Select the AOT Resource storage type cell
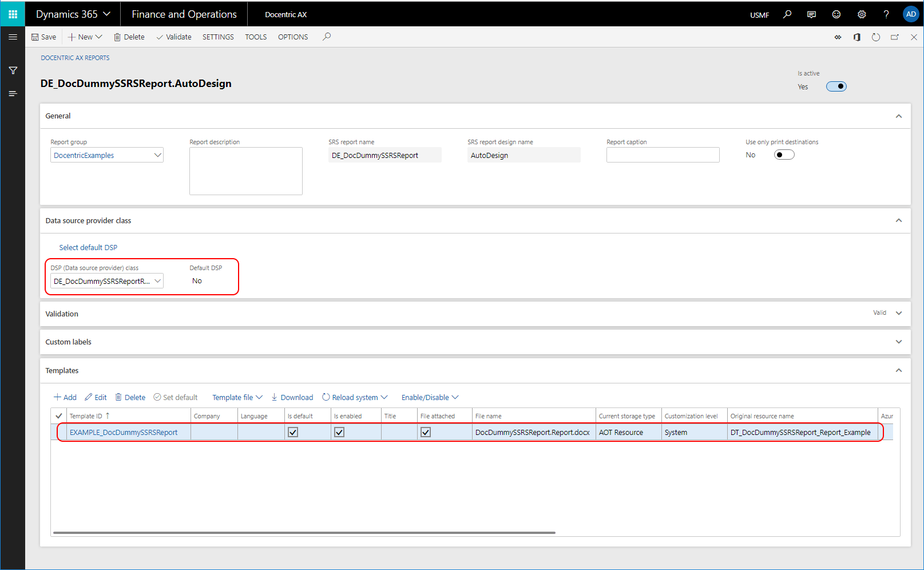 coord(628,432)
